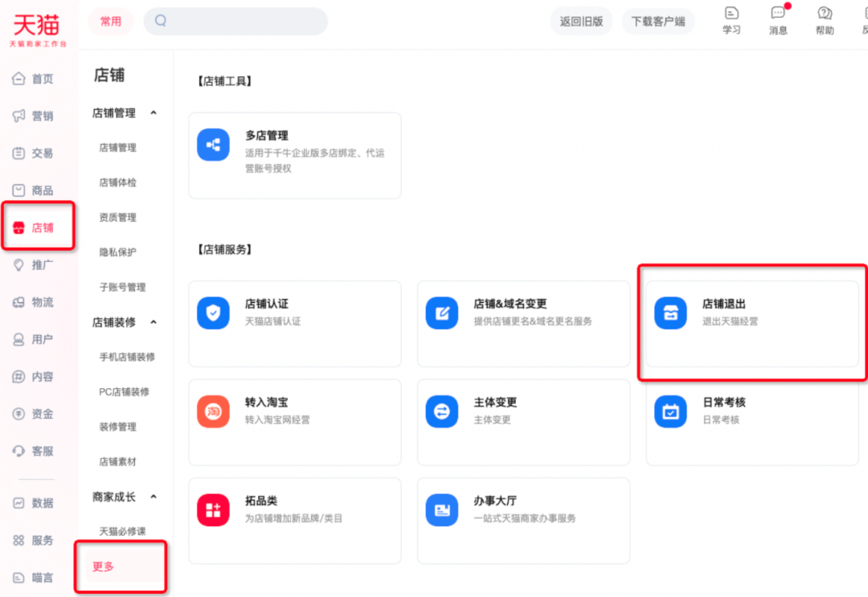Click the 物流 logistics truck icon
Screen dimensions: 868x597
(x=18, y=302)
